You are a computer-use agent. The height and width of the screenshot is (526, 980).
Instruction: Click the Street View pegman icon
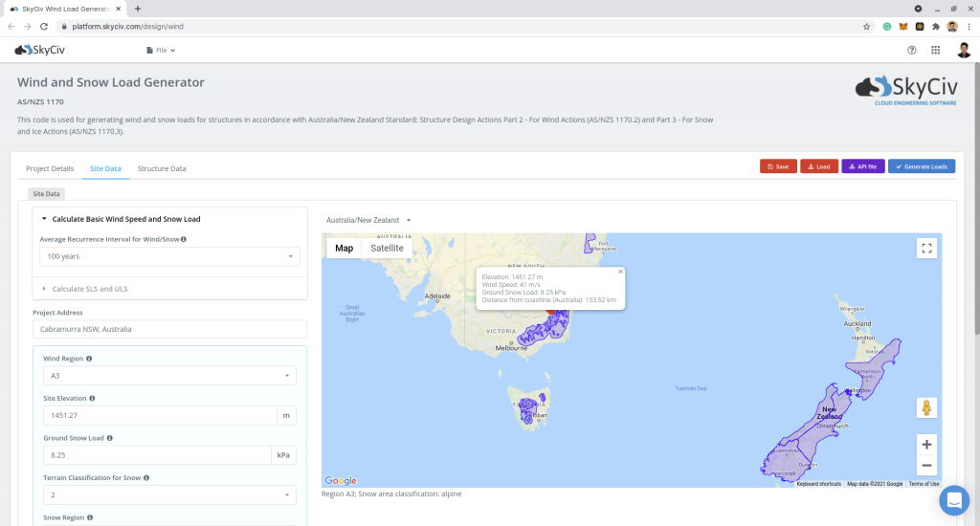[x=925, y=407]
